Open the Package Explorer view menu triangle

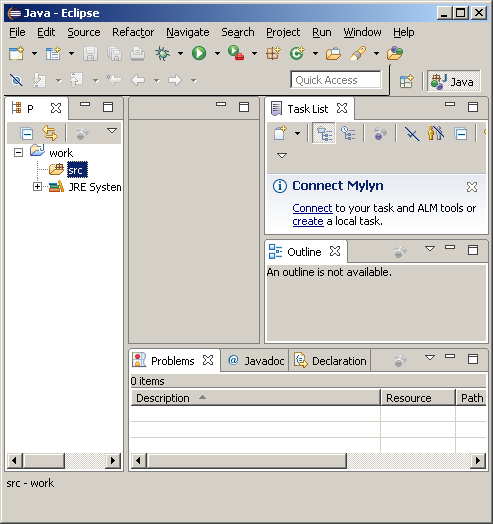click(112, 131)
